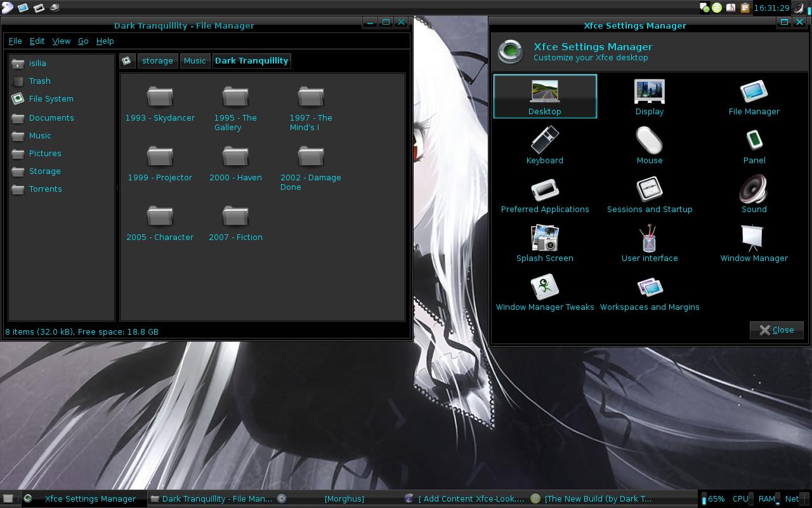Click the 16:31:29 clock
This screenshot has height=508, width=812.
pos(771,8)
